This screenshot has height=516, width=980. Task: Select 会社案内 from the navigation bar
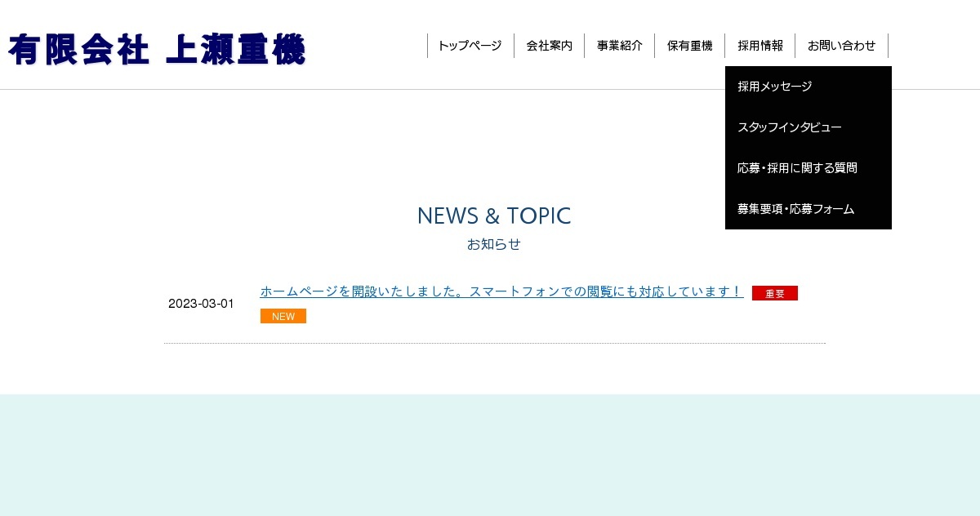click(550, 46)
